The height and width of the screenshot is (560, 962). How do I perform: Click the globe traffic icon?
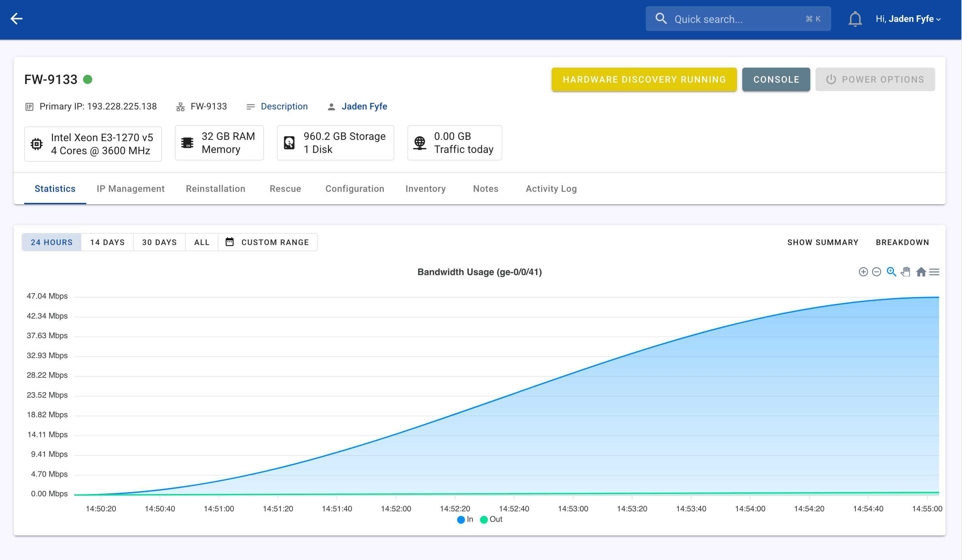click(420, 143)
